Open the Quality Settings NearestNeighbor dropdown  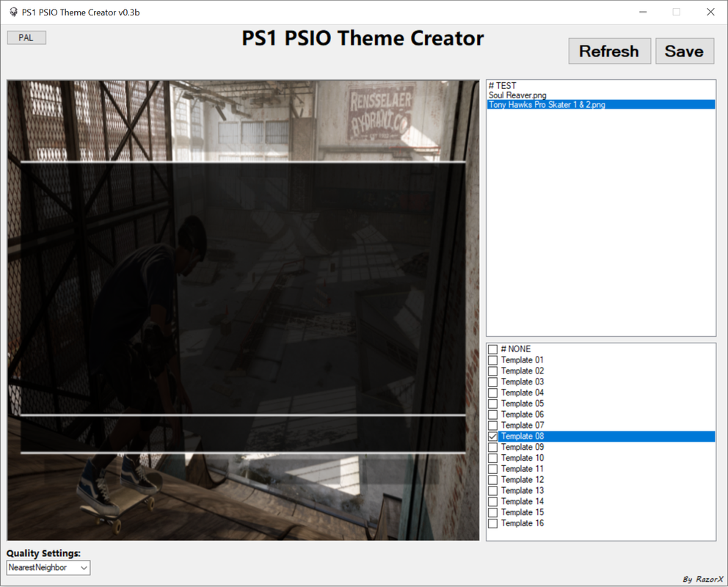[x=48, y=567]
